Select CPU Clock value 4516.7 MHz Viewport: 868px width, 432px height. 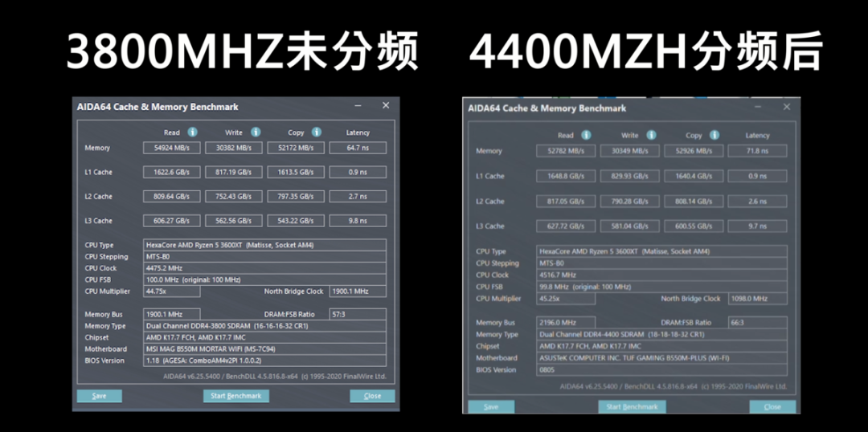(x=661, y=275)
